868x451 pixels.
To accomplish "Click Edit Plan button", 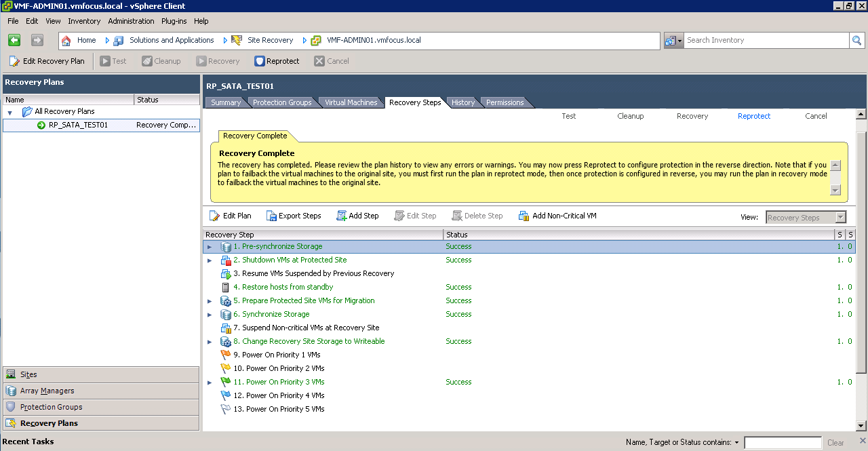I will (230, 216).
